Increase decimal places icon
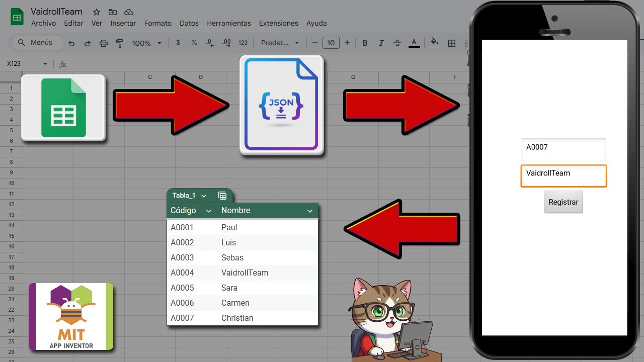The width and height of the screenshot is (644, 362). 226,43
